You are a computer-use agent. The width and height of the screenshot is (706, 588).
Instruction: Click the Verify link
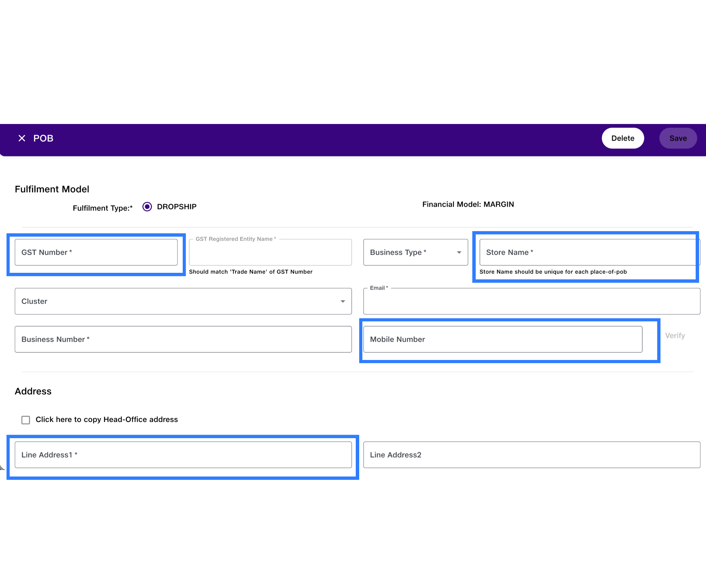(675, 336)
